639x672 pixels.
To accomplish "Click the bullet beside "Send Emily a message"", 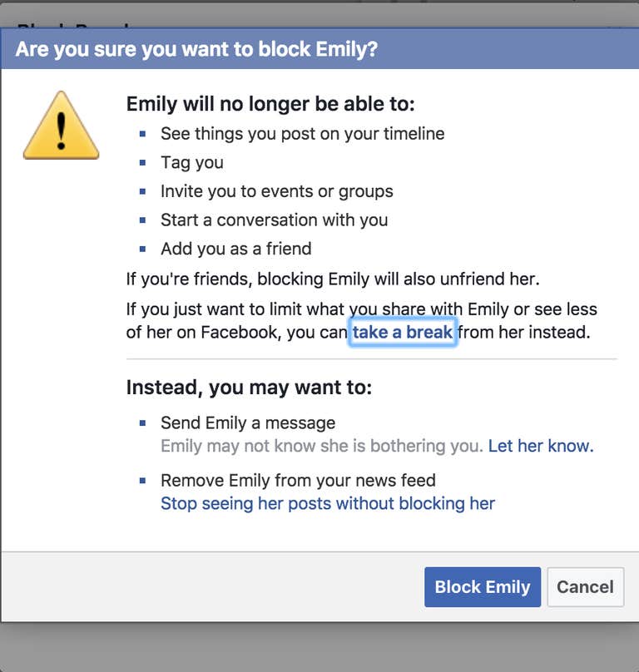I will 143,423.
